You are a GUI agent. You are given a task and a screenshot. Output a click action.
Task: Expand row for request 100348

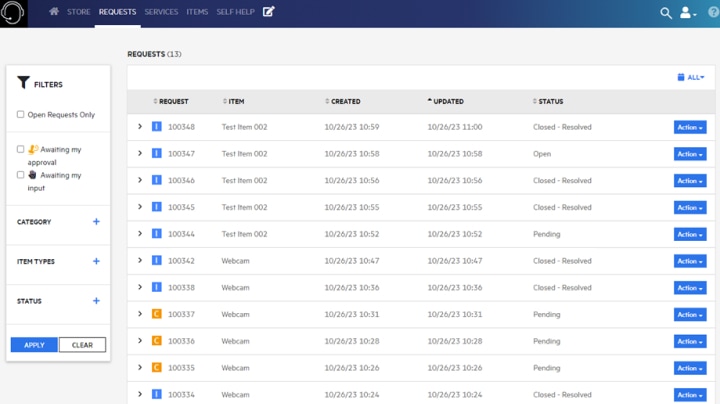pos(140,126)
